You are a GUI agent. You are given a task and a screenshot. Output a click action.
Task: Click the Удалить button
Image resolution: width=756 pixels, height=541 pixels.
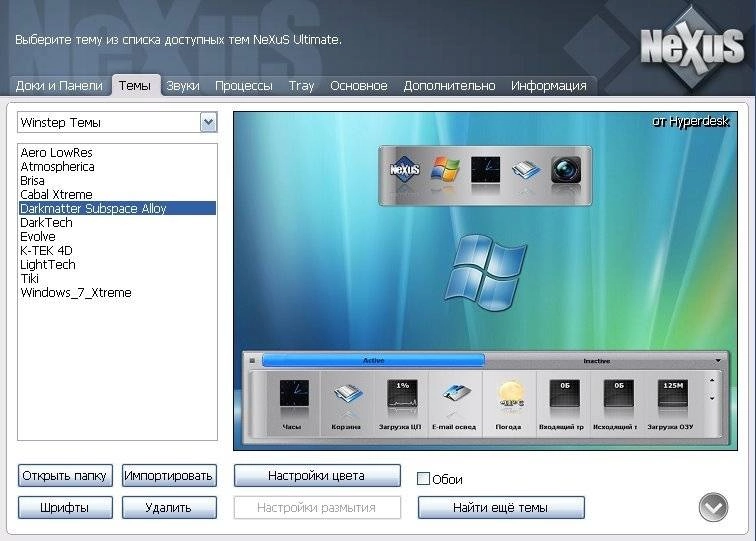click(x=169, y=507)
